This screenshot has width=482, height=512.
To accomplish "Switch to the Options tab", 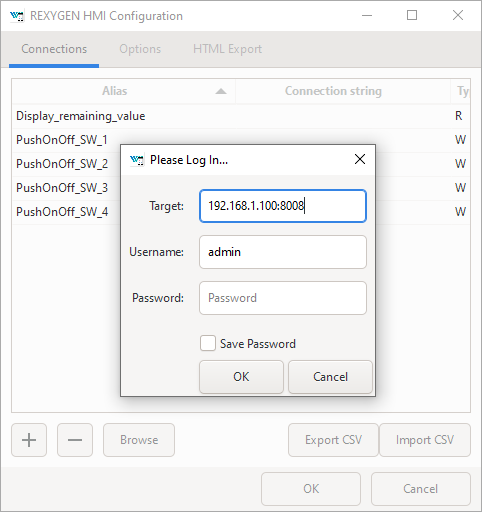I will point(140,49).
